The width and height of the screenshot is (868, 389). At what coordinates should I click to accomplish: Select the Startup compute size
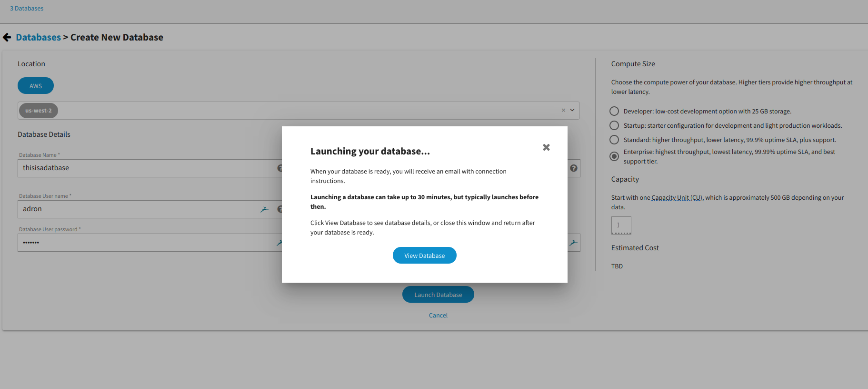[x=614, y=125]
